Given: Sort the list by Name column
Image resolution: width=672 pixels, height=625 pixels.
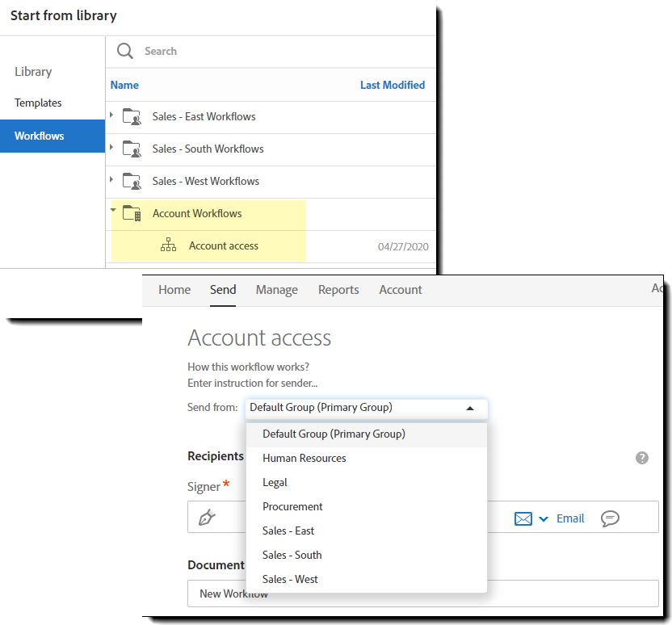Looking at the screenshot, I should (x=124, y=86).
